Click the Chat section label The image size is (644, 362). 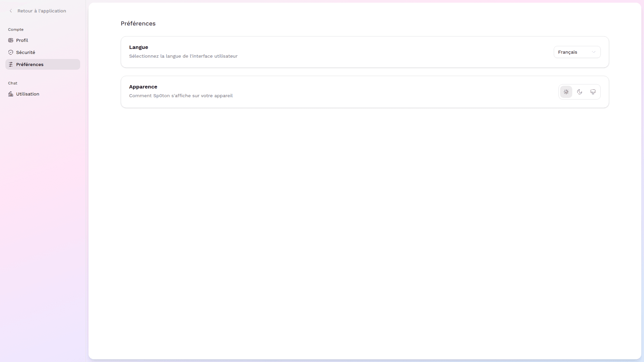(13, 83)
